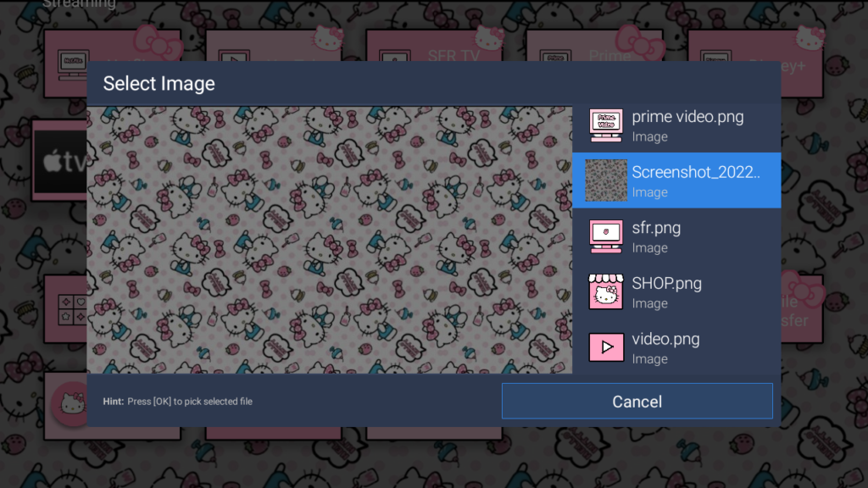The height and width of the screenshot is (488, 868).
Task: Open the File Transfer tile at right
Action: click(802, 310)
